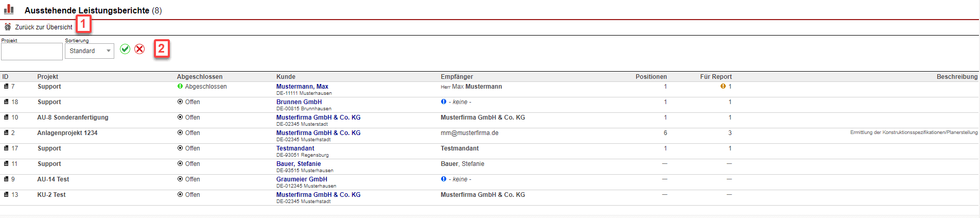Click the report icon beside ID 7
This screenshot has width=980, height=218.
click(x=6, y=87)
